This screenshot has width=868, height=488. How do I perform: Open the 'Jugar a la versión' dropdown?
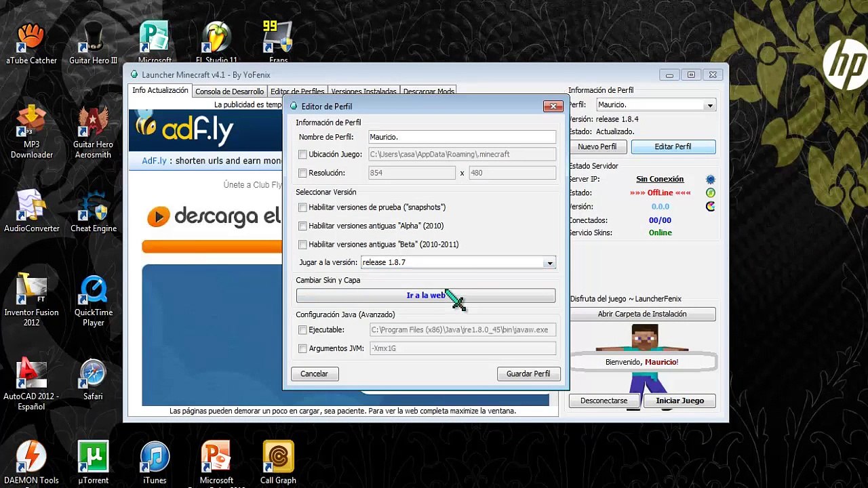(458, 262)
